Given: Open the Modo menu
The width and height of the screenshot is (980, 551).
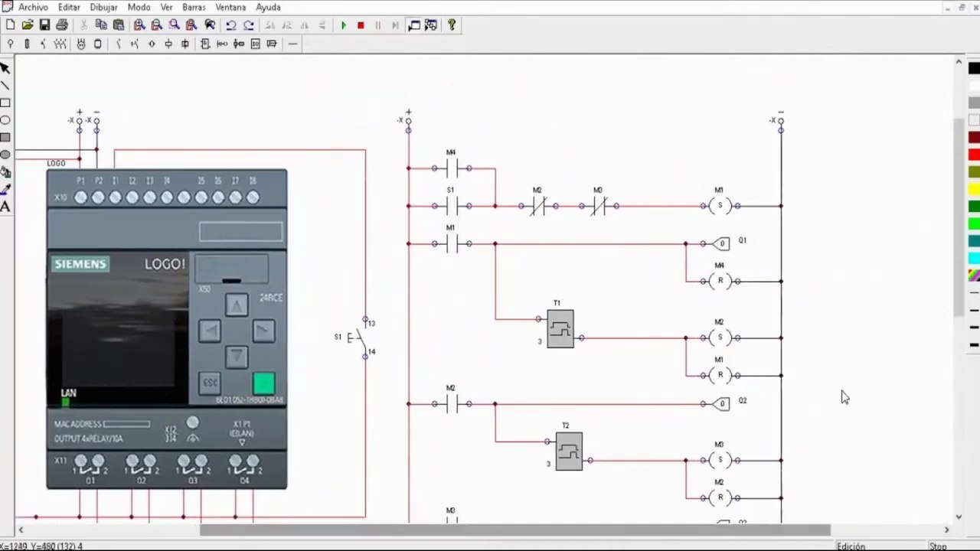Looking at the screenshot, I should tap(139, 7).
